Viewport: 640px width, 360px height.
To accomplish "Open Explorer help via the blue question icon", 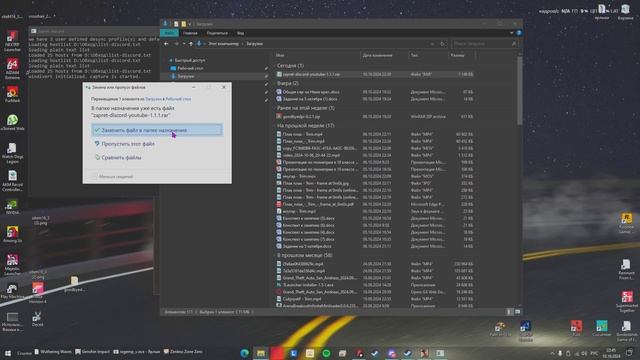I will 519,33.
